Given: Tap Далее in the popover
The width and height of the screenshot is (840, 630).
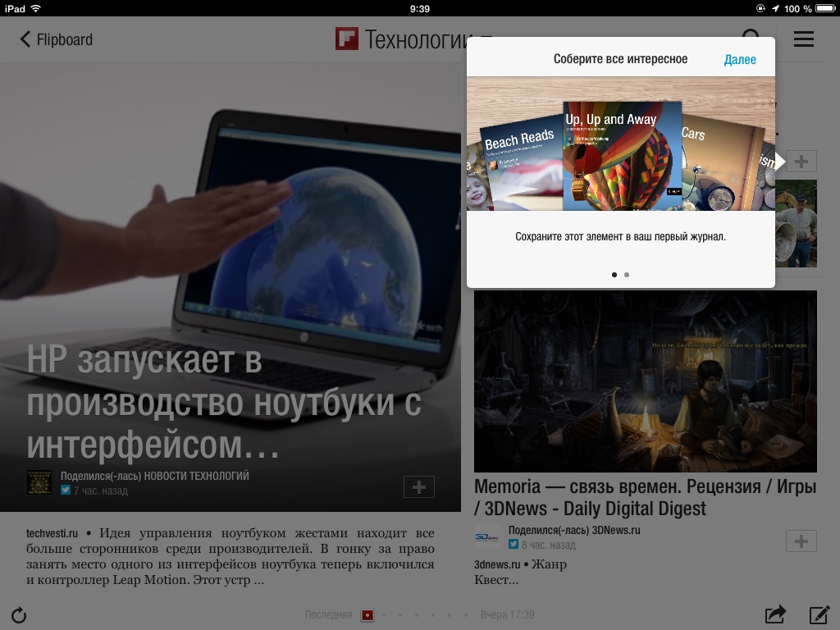Looking at the screenshot, I should point(740,59).
